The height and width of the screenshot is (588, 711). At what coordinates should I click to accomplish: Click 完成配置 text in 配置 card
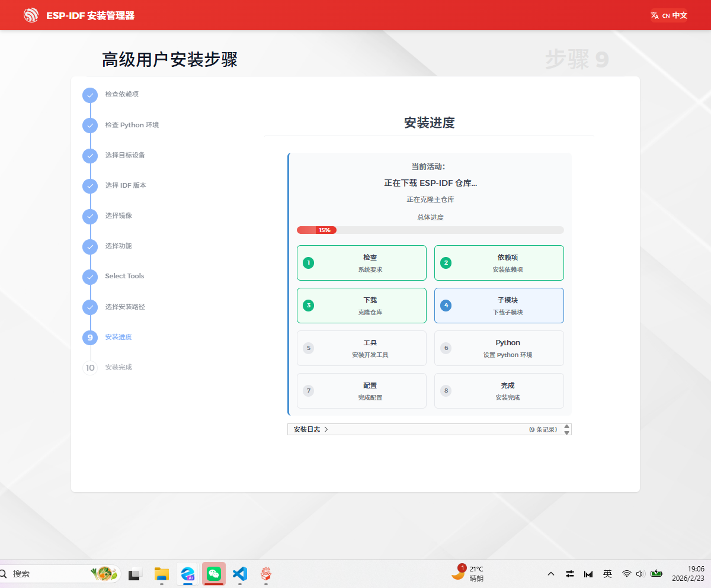[370, 397]
